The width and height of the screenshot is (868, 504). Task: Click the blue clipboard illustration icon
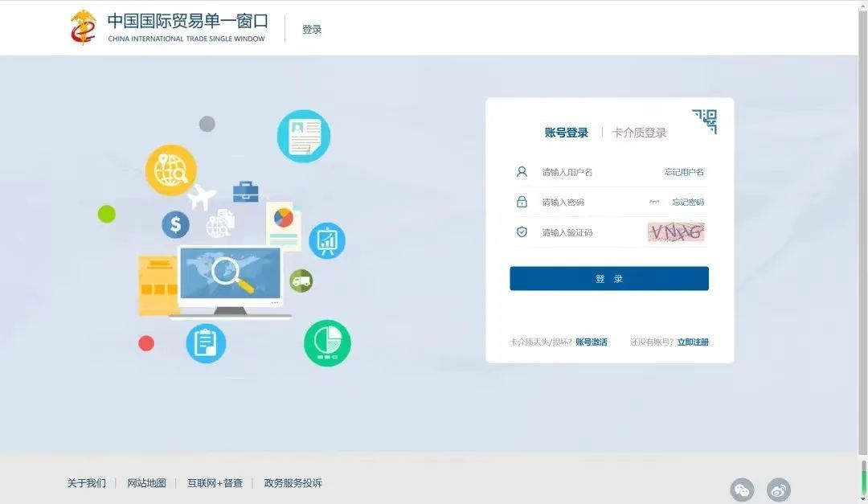tap(206, 343)
